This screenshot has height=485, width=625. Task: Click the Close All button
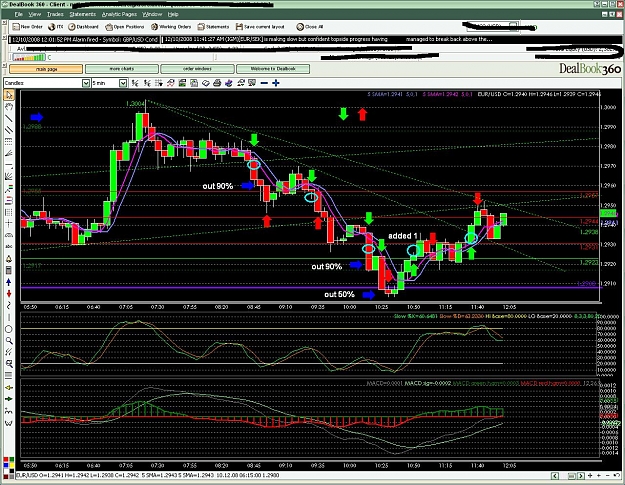point(310,27)
